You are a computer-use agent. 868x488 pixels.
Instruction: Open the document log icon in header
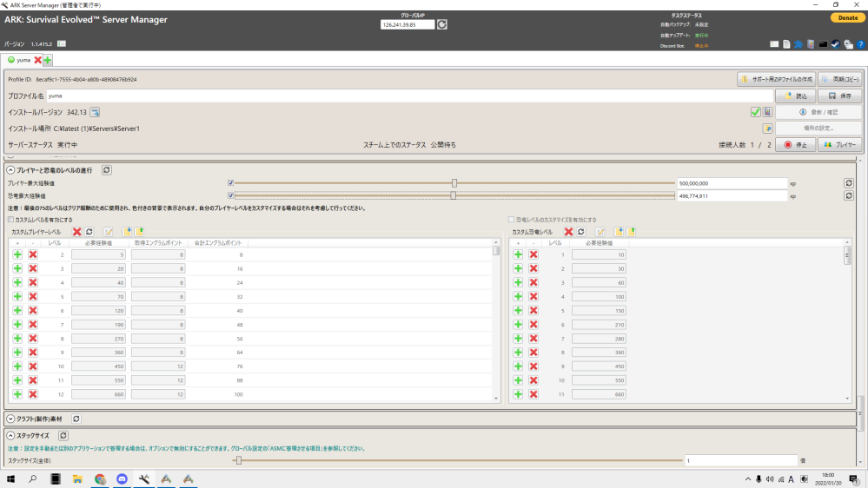tap(786, 44)
